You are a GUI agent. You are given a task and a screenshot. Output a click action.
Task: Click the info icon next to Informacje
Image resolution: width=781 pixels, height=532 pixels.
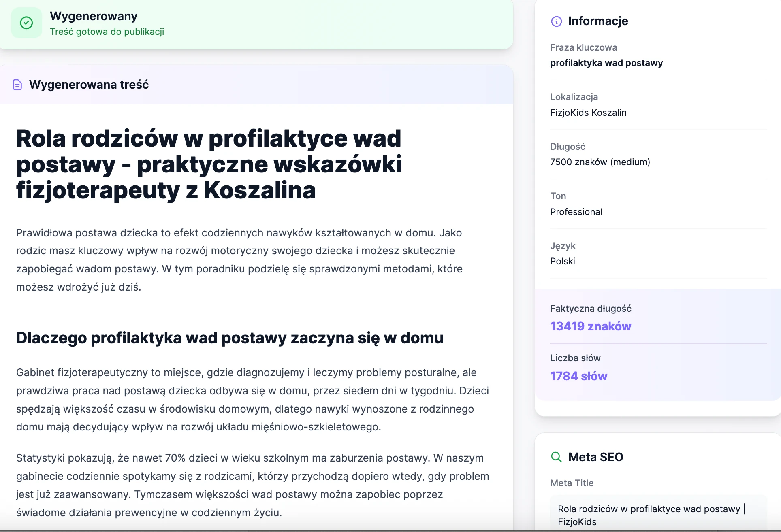point(557,21)
